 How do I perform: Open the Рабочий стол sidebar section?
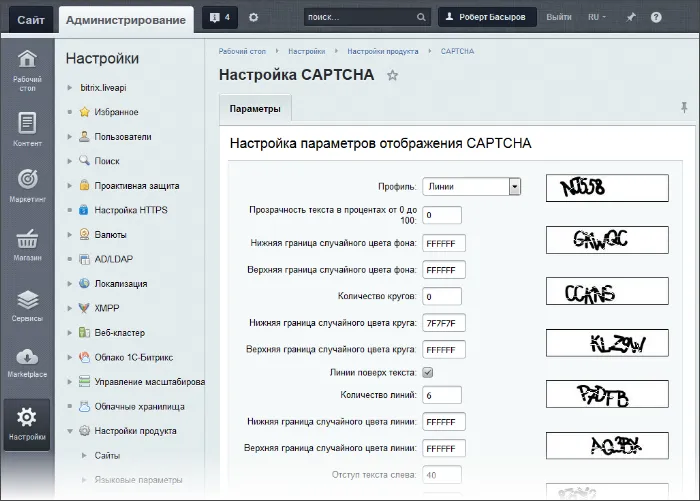coord(27,69)
